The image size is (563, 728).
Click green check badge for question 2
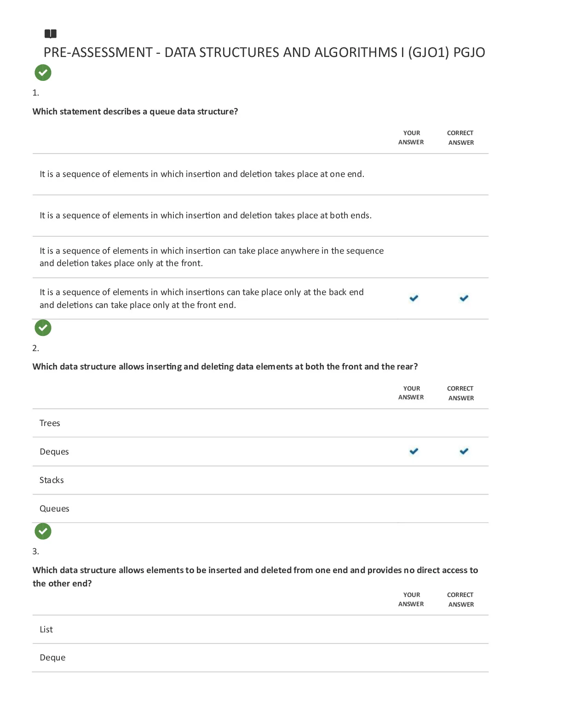[43, 328]
